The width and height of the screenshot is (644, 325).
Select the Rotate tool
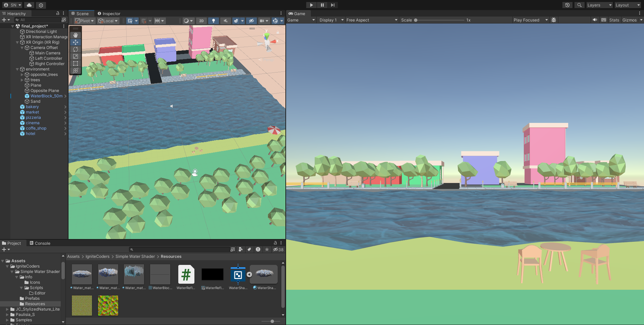76,49
